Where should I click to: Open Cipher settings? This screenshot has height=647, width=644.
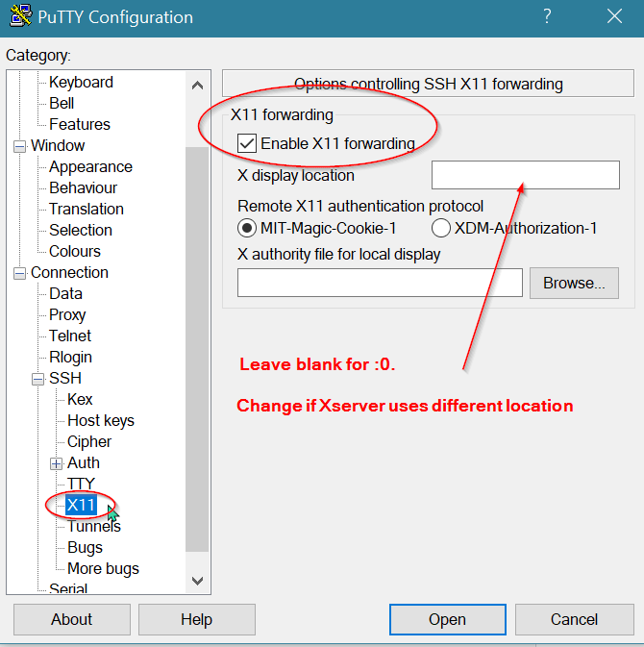pyautogui.click(x=89, y=441)
